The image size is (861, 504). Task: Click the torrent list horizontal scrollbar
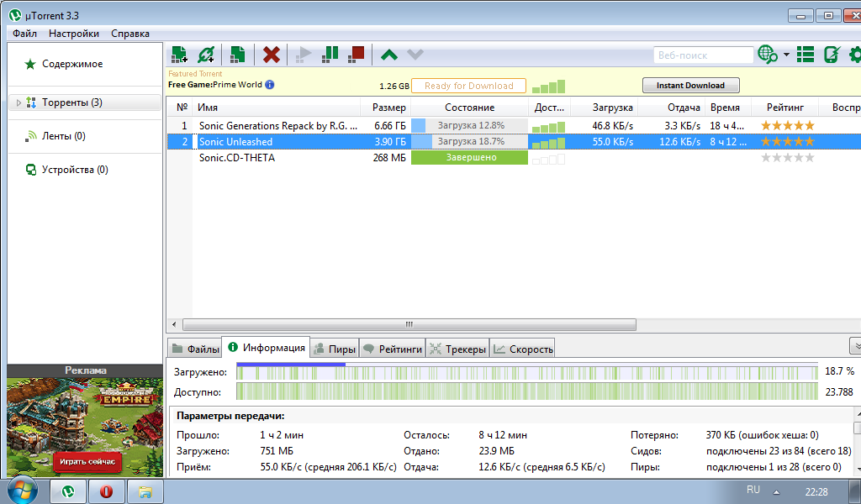click(x=409, y=325)
